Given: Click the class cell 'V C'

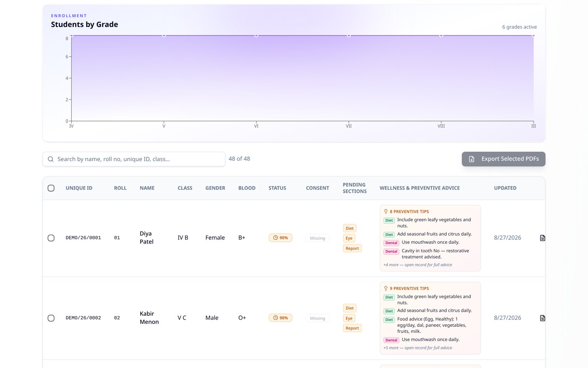Looking at the screenshot, I should tap(182, 318).
